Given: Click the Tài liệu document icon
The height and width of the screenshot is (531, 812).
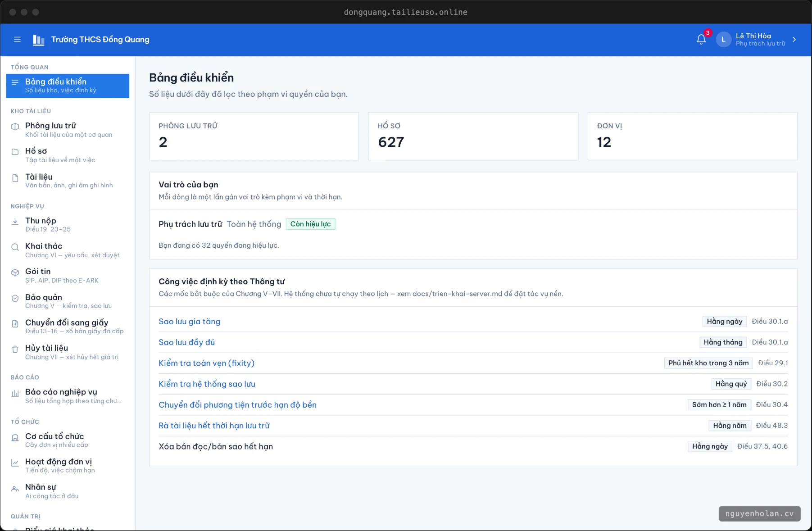Looking at the screenshot, I should pos(15,178).
